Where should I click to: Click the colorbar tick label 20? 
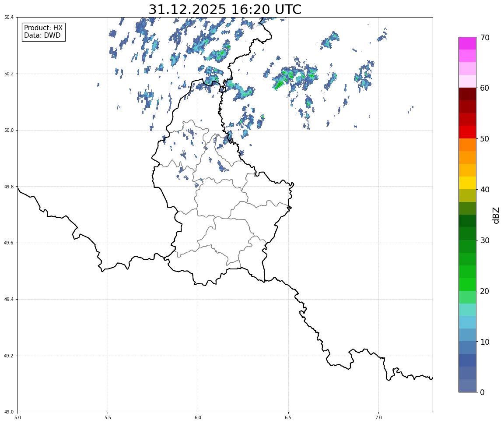pos(485,291)
